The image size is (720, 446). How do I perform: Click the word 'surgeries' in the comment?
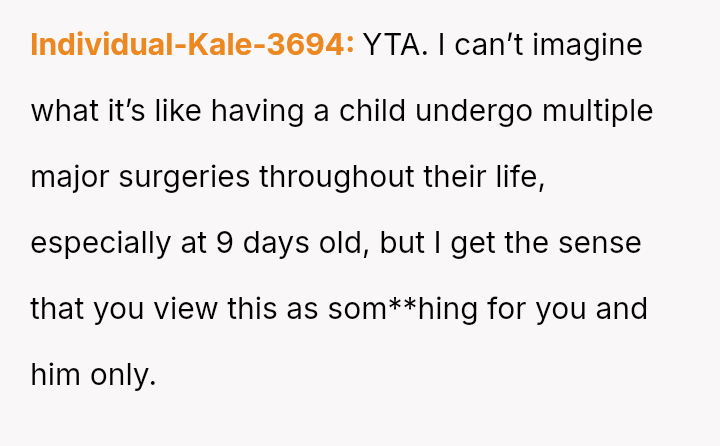tap(186, 177)
